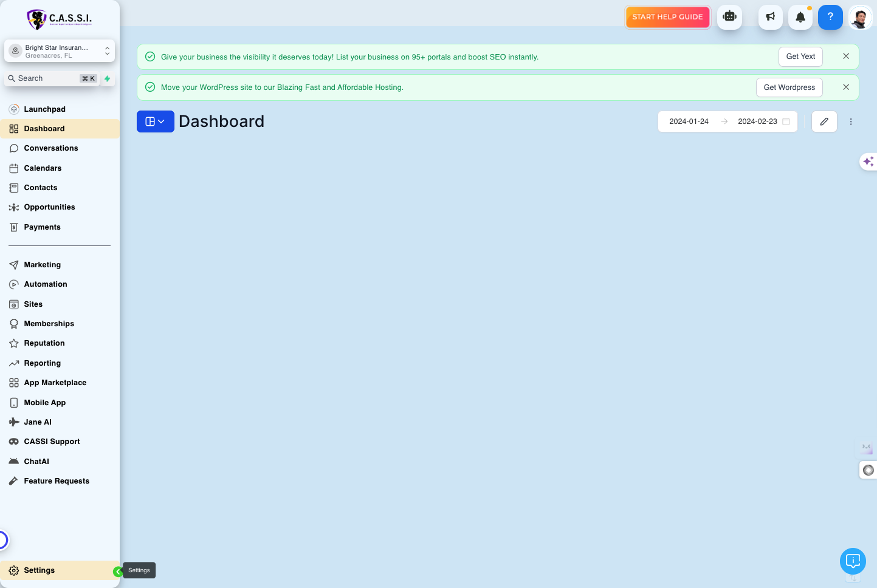This screenshot has width=877, height=588.
Task: Open Payments section
Action: click(x=60, y=227)
